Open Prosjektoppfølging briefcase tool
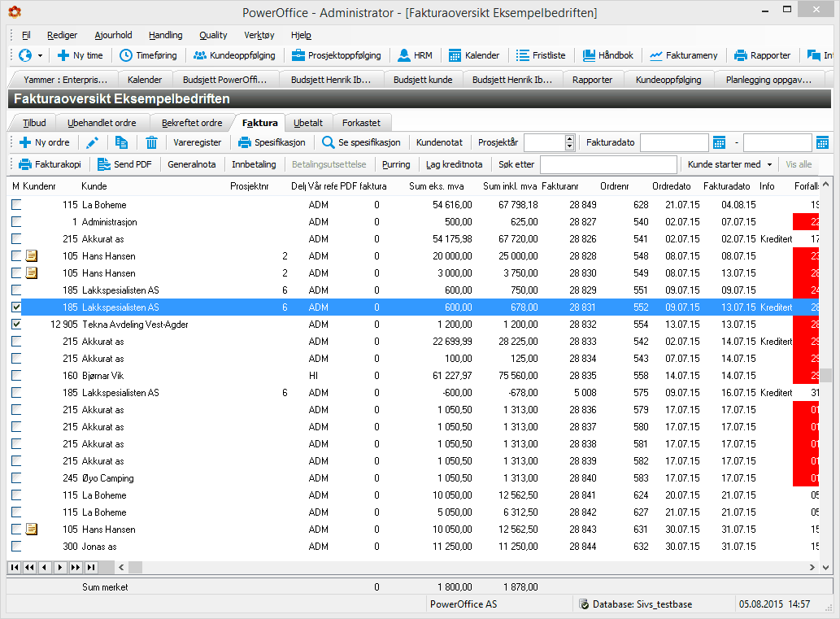This screenshot has width=840, height=619. point(336,55)
